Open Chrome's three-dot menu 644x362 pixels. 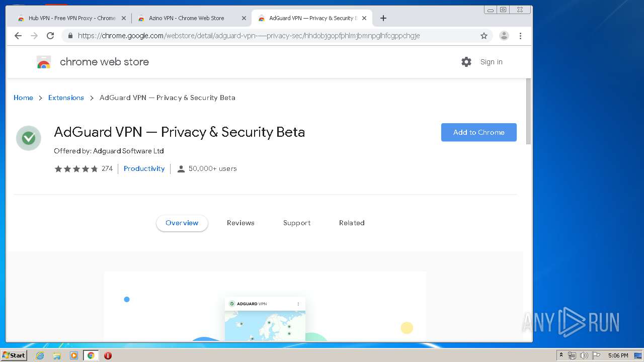tap(520, 36)
